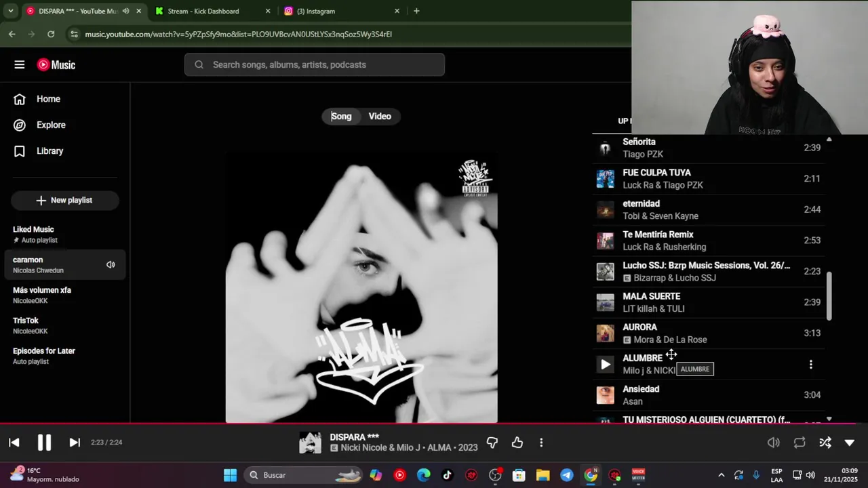
Task: Open Episodes for Later playlist
Action: 64,356
